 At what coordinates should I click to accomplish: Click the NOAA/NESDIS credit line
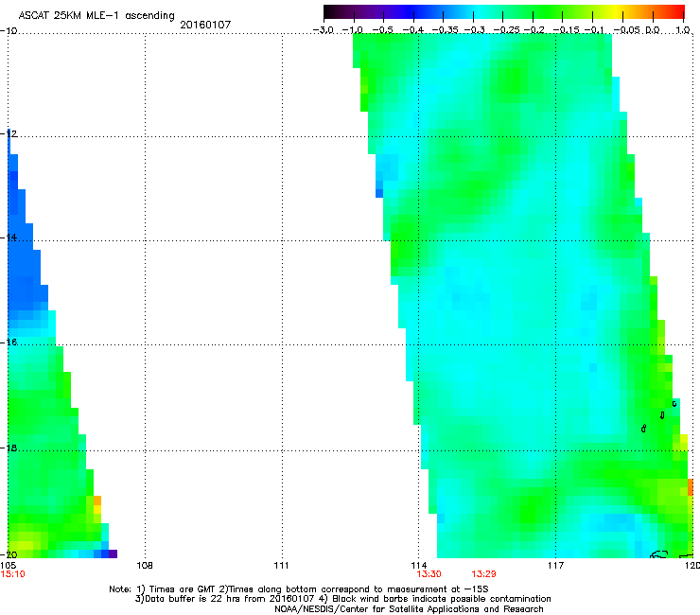[409, 609]
